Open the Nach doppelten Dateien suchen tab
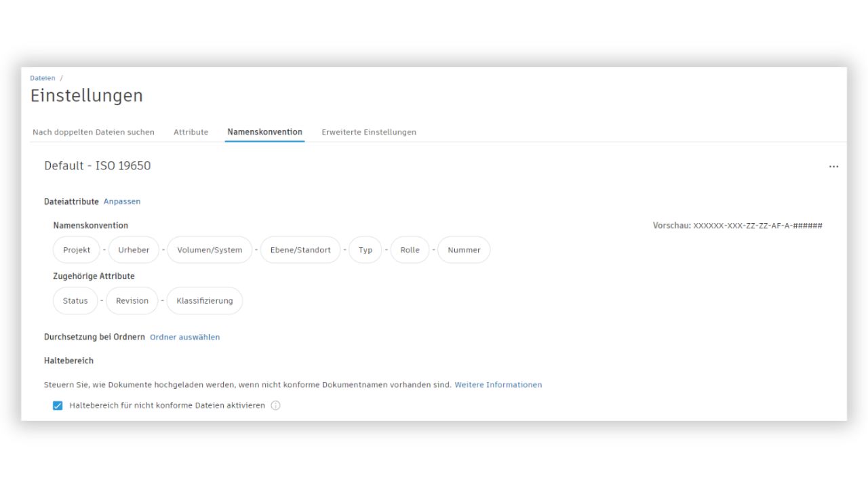This screenshot has width=868, height=488. pyautogui.click(x=94, y=132)
